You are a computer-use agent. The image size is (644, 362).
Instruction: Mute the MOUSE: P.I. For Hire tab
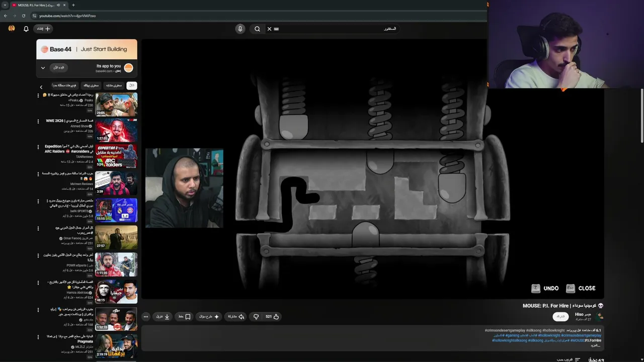click(x=58, y=5)
